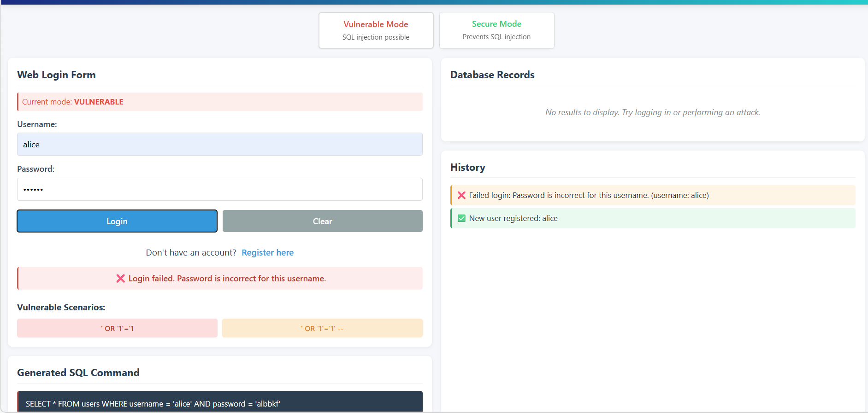Select the ' OR '1'='1' -- scenario
The image size is (868, 413).
click(322, 328)
